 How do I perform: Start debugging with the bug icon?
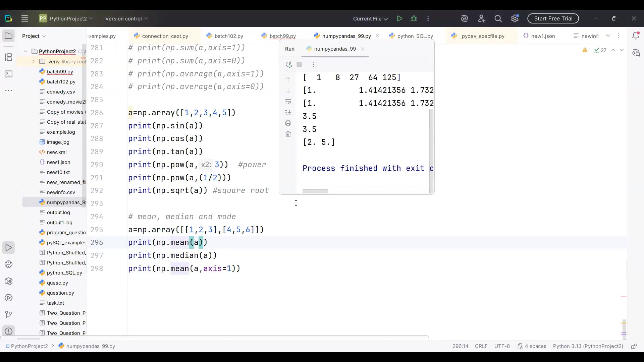(x=414, y=19)
